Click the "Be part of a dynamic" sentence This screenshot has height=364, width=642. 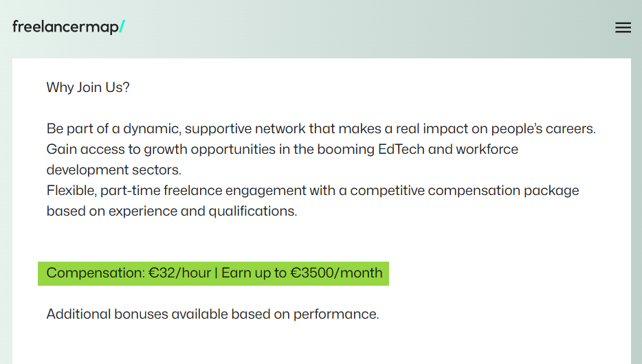click(x=321, y=129)
